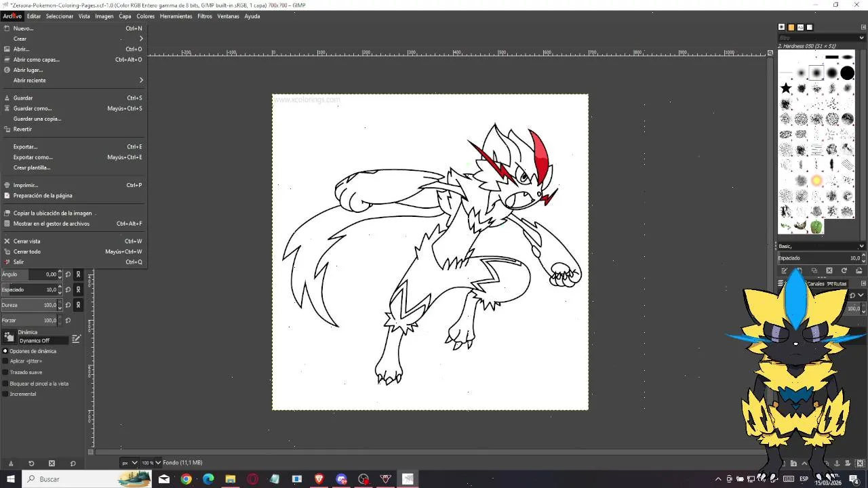Expand the Abrir reciente submenu

click(x=74, y=80)
